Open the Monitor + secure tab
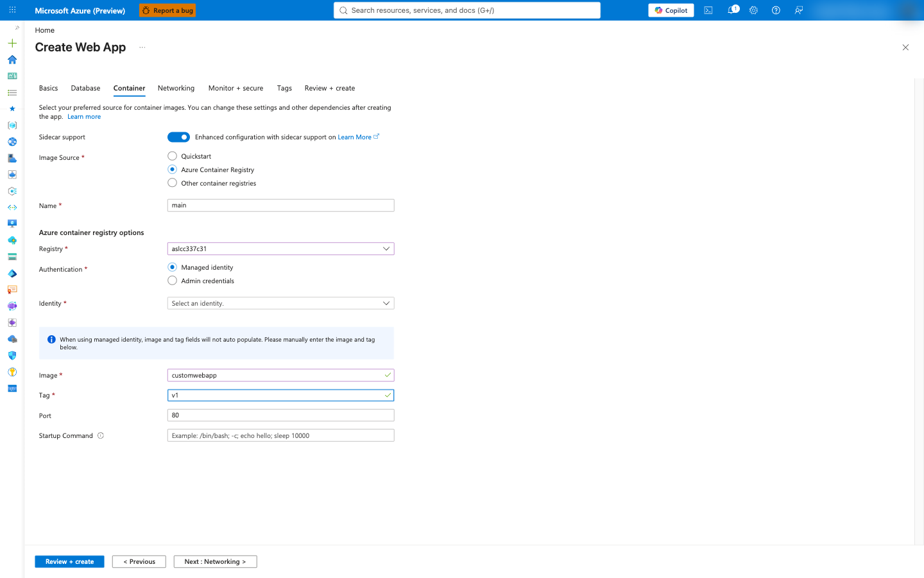This screenshot has width=924, height=578. 235,88
